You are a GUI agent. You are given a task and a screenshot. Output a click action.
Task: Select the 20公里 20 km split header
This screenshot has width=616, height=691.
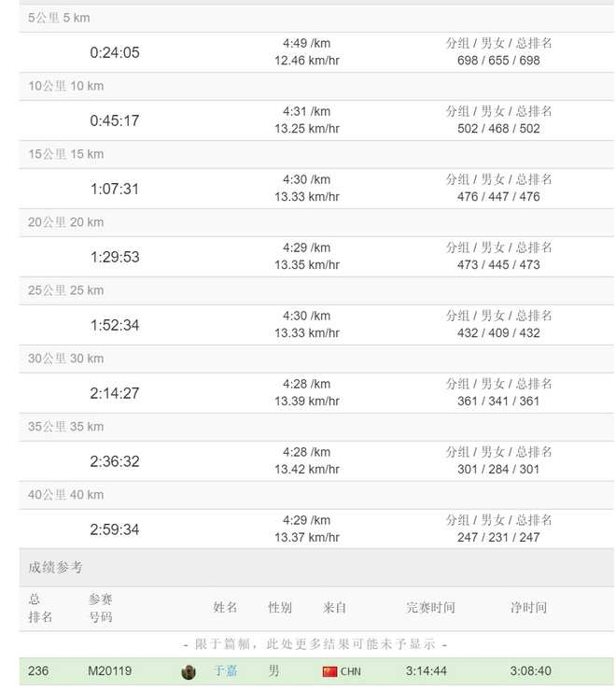65,222
